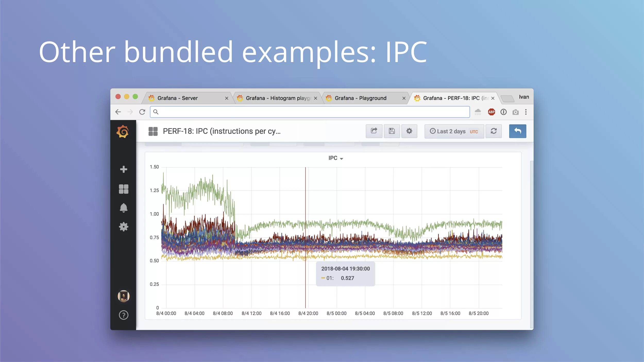Click the Refresh dashboard icon
The height and width of the screenshot is (362, 644).
(493, 131)
